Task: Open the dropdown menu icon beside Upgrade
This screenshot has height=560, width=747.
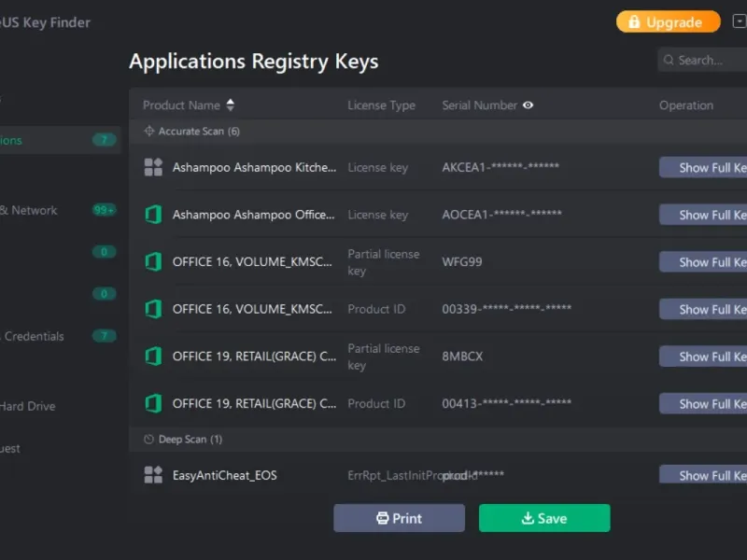Action: point(740,21)
